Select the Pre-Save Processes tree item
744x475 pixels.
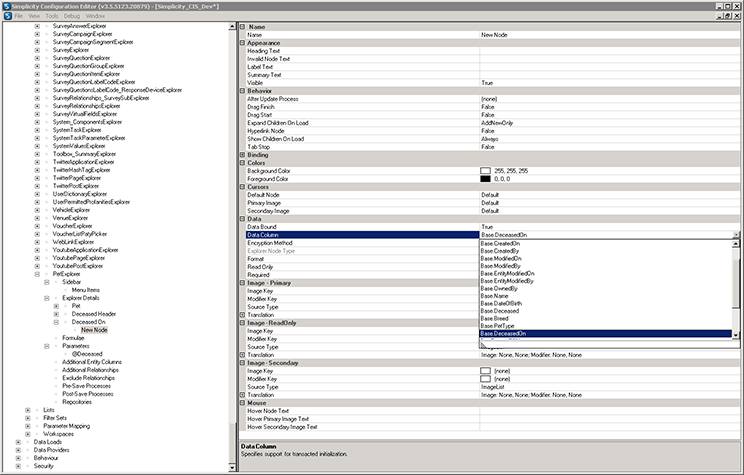point(86,386)
